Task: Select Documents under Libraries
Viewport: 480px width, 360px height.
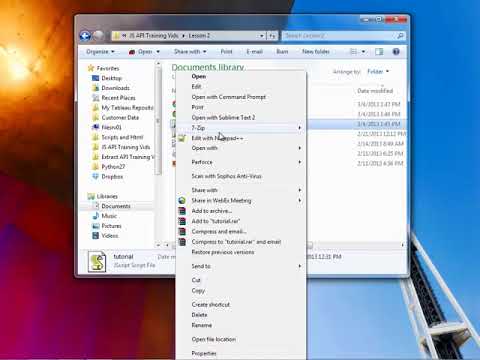Action: pos(116,206)
